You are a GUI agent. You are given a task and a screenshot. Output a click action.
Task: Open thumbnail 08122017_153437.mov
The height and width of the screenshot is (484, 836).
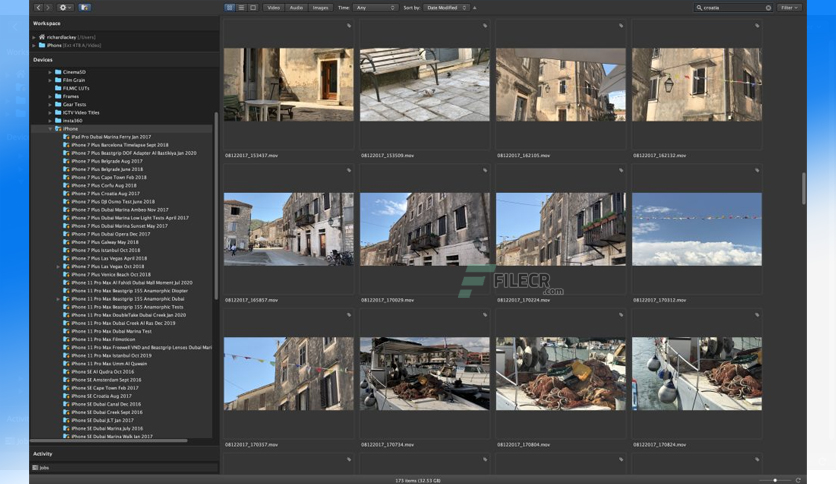click(288, 84)
